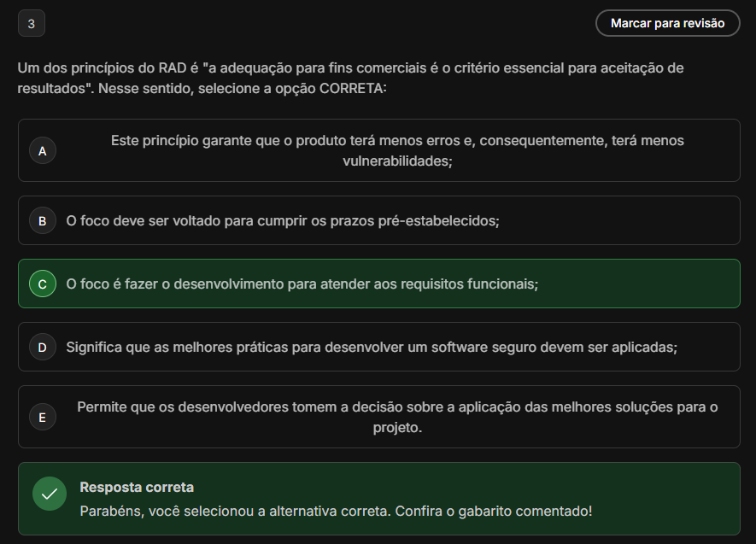
Task: Click the Resposta correta heading
Action: tap(137, 487)
